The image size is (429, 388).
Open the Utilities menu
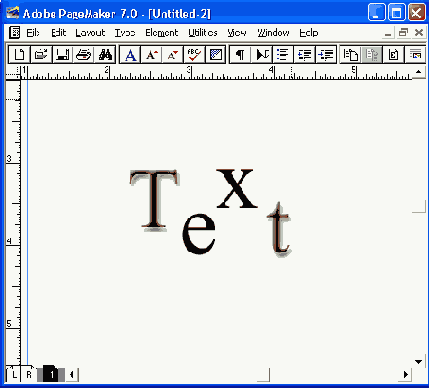tap(203, 33)
